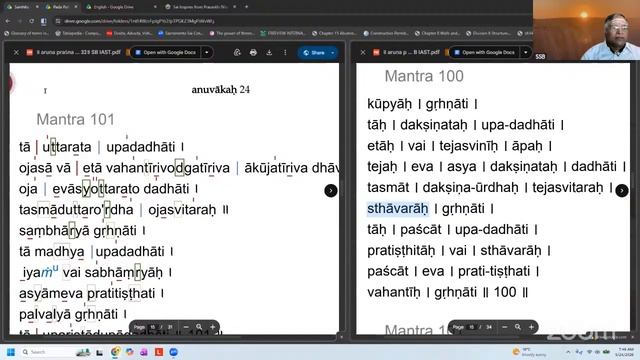Image resolution: width=640 pixels, height=360 pixels.
Task: Open Task View on taskbar
Action: (x=99, y=352)
